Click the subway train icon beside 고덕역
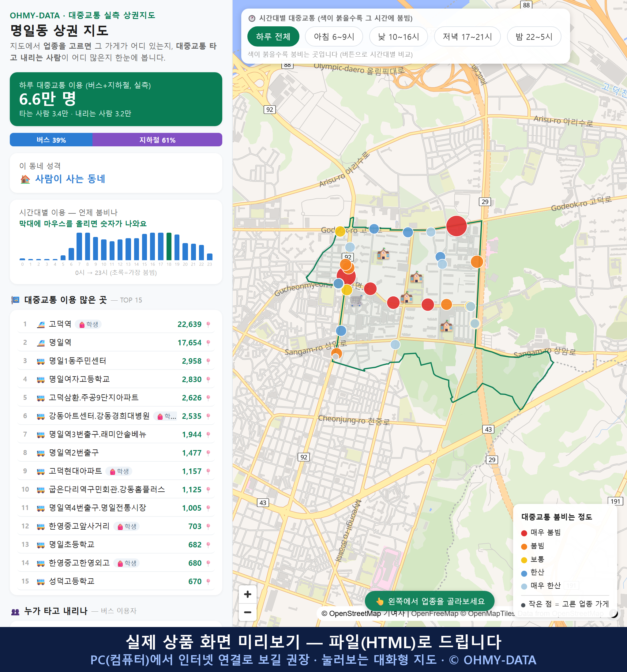Viewport: 627px width, 672px height. (41, 325)
